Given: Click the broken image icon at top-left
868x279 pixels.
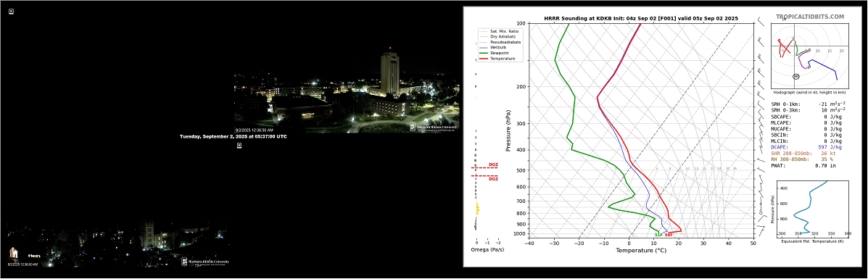Looking at the screenshot, I should pyautogui.click(x=12, y=12).
